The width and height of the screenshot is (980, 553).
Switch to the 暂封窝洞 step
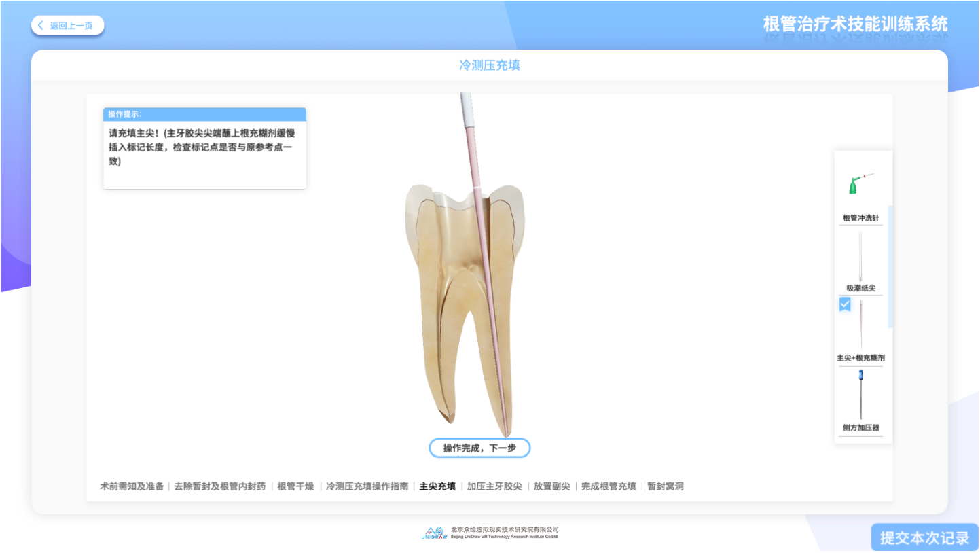click(x=666, y=486)
